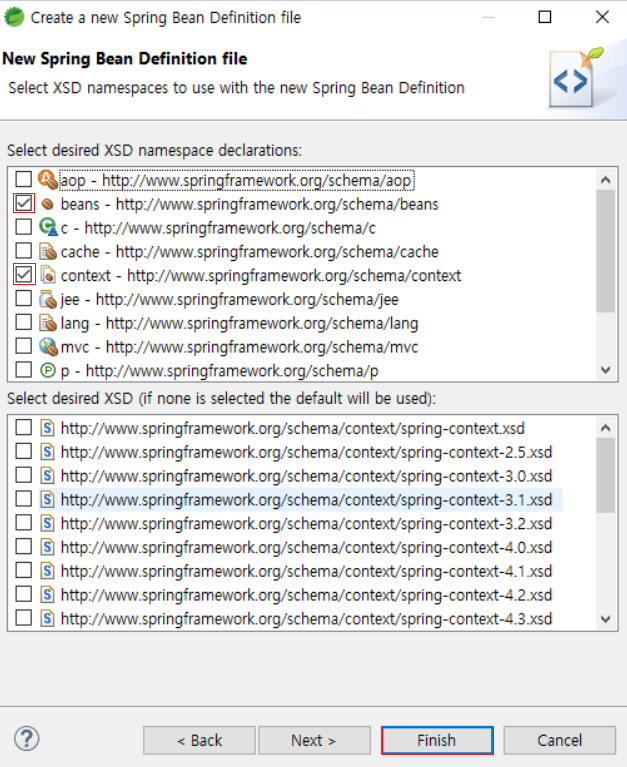Image resolution: width=627 pixels, height=767 pixels.
Task: Tick the lang namespace checkbox
Action: click(23, 322)
